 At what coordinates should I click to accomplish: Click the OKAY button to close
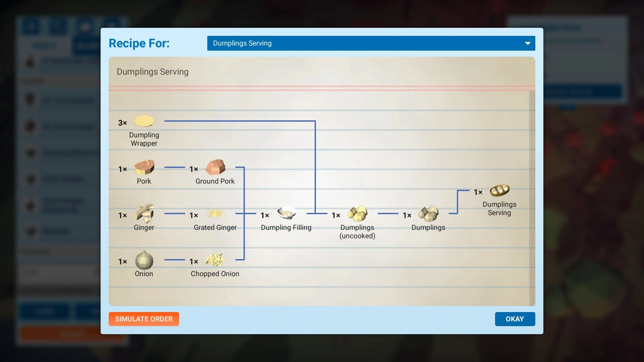pyautogui.click(x=515, y=319)
